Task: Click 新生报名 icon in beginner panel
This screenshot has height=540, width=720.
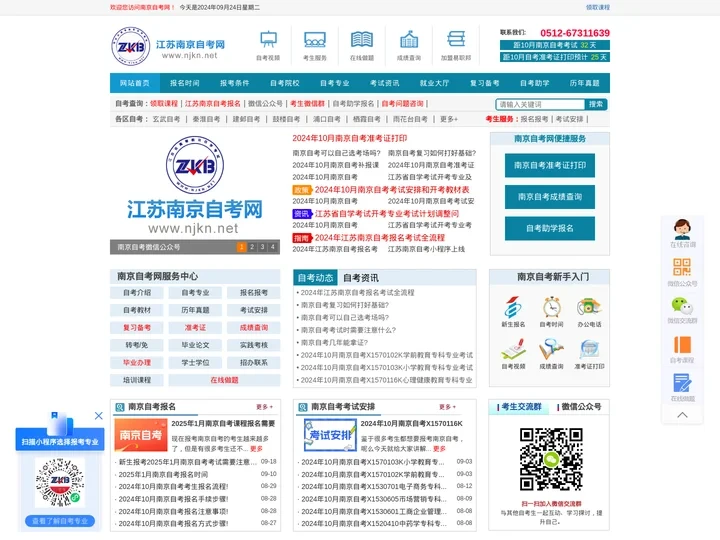Action: (513, 311)
